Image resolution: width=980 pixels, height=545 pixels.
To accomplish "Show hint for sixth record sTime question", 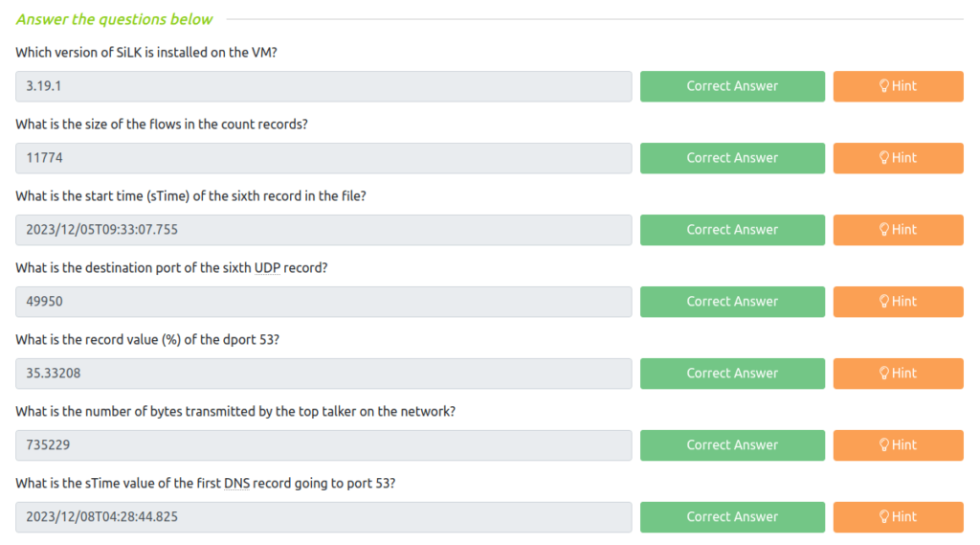I will [x=898, y=230].
